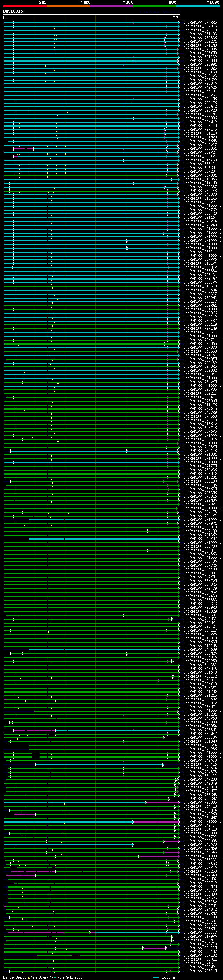Image resolution: width=223 pixels, height=980 pixels.
Task: Click the cyan alignment bar for UniRef100_B2XYE5
Action: tap(99, 764)
